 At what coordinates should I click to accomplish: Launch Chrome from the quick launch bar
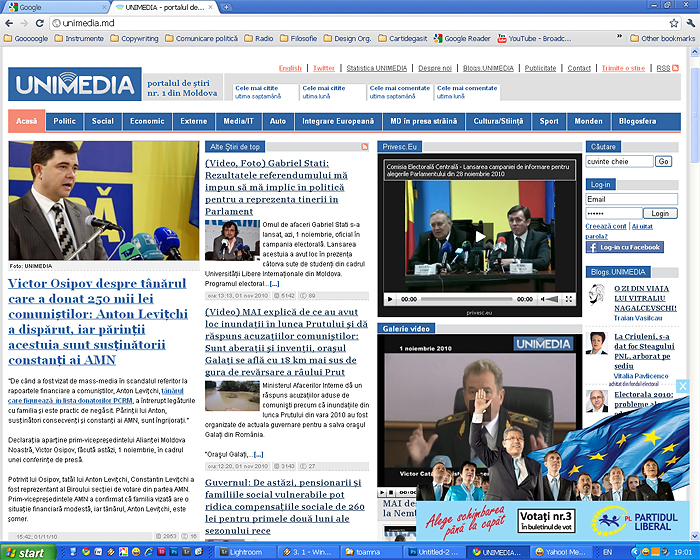point(86,552)
